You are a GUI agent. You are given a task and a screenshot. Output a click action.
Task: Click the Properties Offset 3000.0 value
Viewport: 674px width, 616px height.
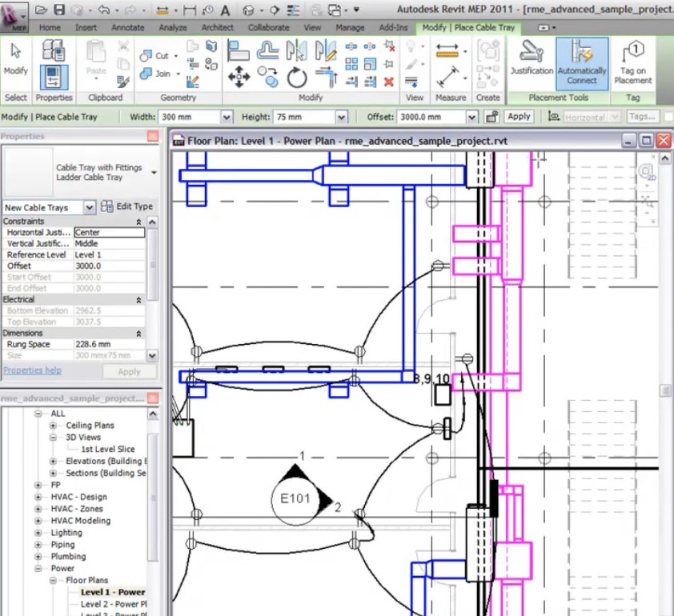tap(110, 266)
